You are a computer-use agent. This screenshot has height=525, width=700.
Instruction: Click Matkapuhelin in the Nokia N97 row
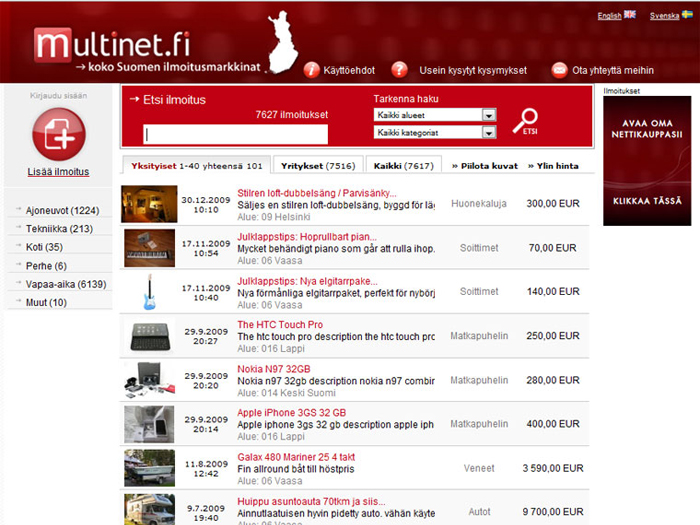pyautogui.click(x=479, y=380)
